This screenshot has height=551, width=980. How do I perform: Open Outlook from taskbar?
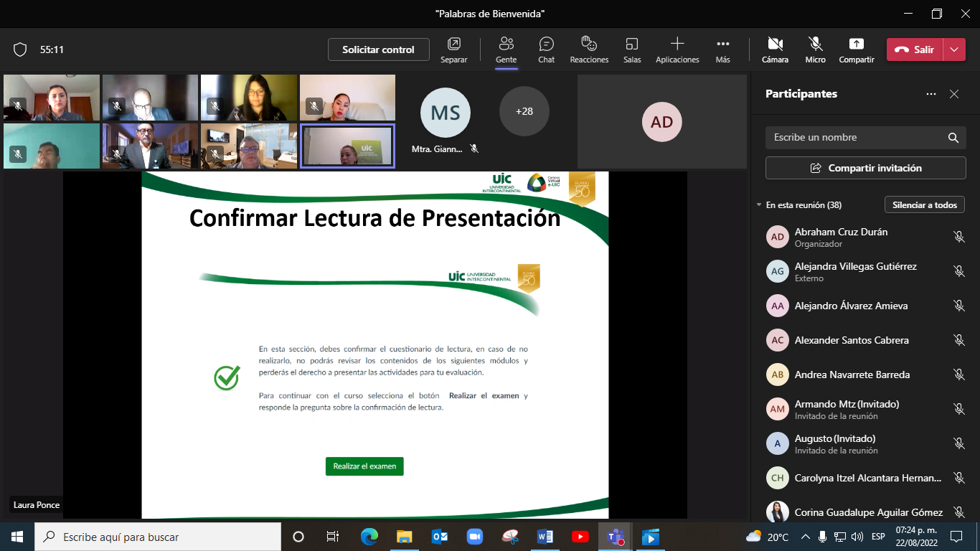439,537
